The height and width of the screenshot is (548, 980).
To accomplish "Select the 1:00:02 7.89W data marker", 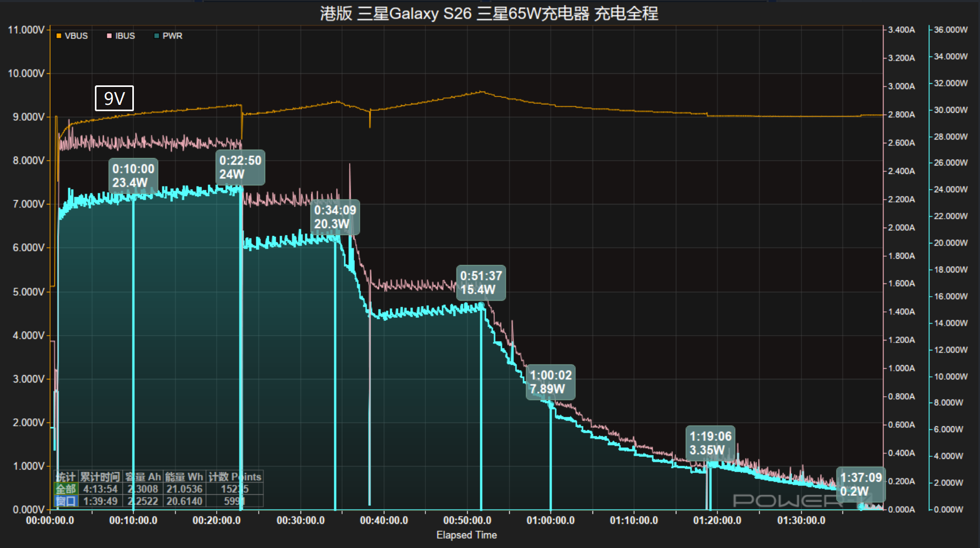I will pyautogui.click(x=551, y=382).
